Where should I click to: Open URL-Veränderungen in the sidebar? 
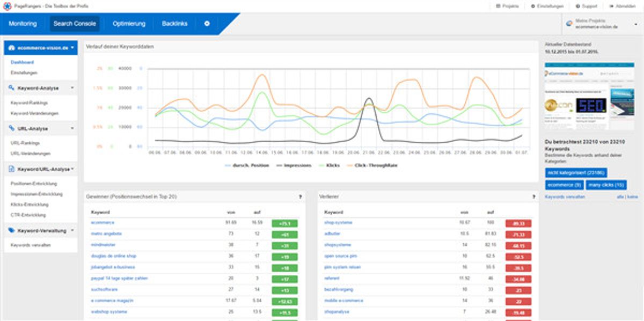(x=31, y=154)
